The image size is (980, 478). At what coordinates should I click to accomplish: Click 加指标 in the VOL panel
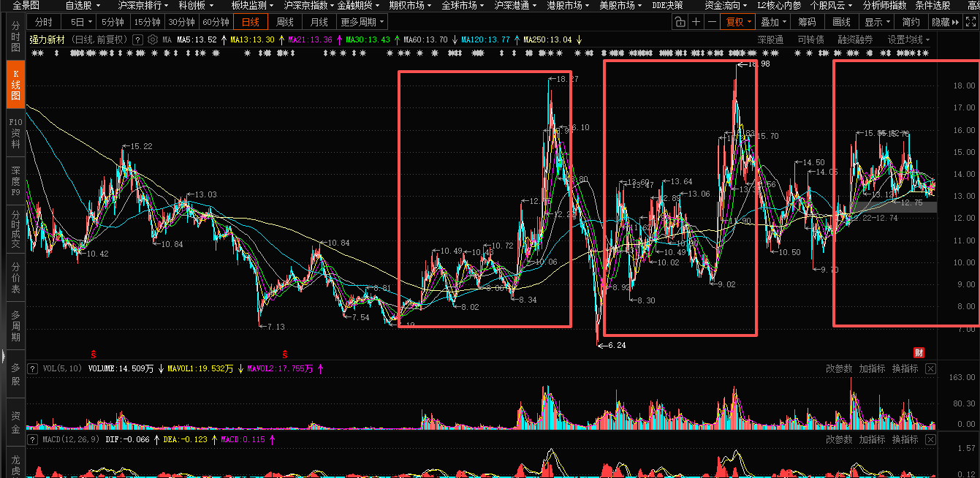pos(872,369)
